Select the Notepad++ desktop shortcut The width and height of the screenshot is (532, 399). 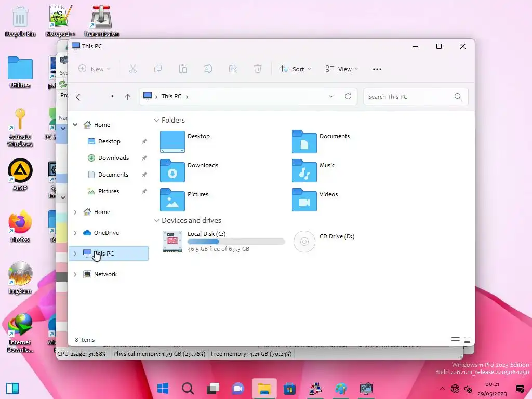(x=60, y=21)
